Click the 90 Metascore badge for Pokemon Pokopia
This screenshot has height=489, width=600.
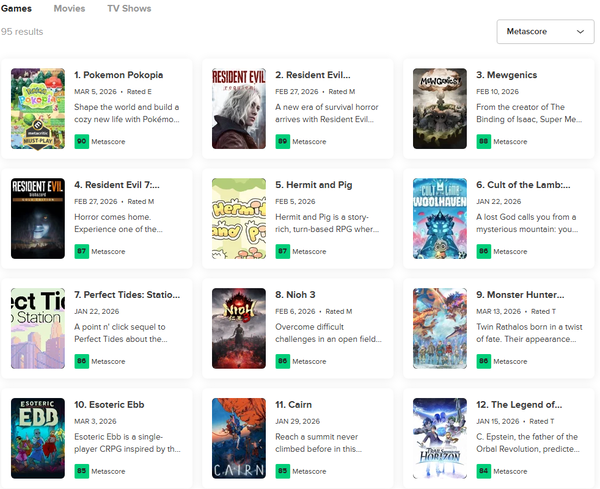coord(82,142)
